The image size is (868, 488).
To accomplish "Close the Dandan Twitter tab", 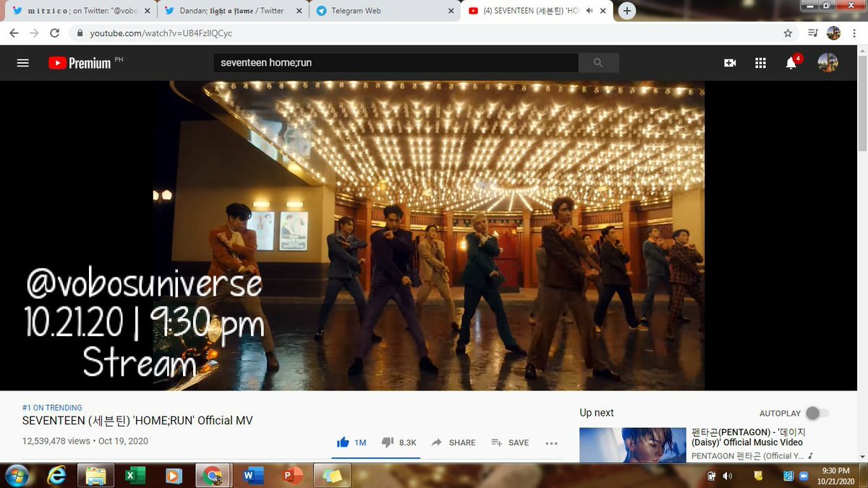I will (x=298, y=11).
